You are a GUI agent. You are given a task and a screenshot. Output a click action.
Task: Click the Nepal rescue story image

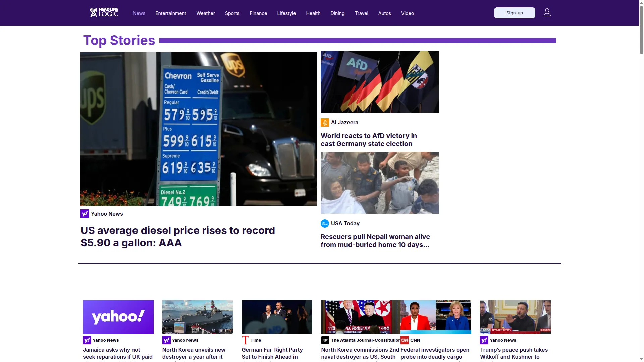point(380,182)
